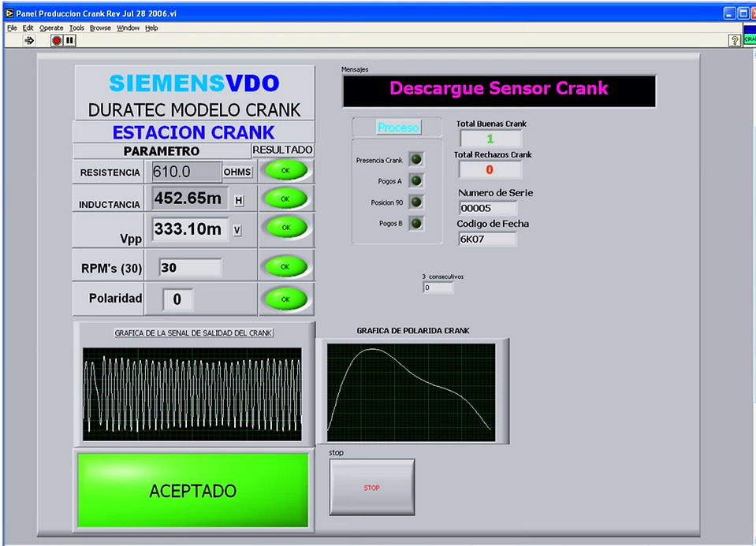Screen dimensions: 756x546
Task: Click the Resistencia OK indicator
Action: tap(286, 171)
